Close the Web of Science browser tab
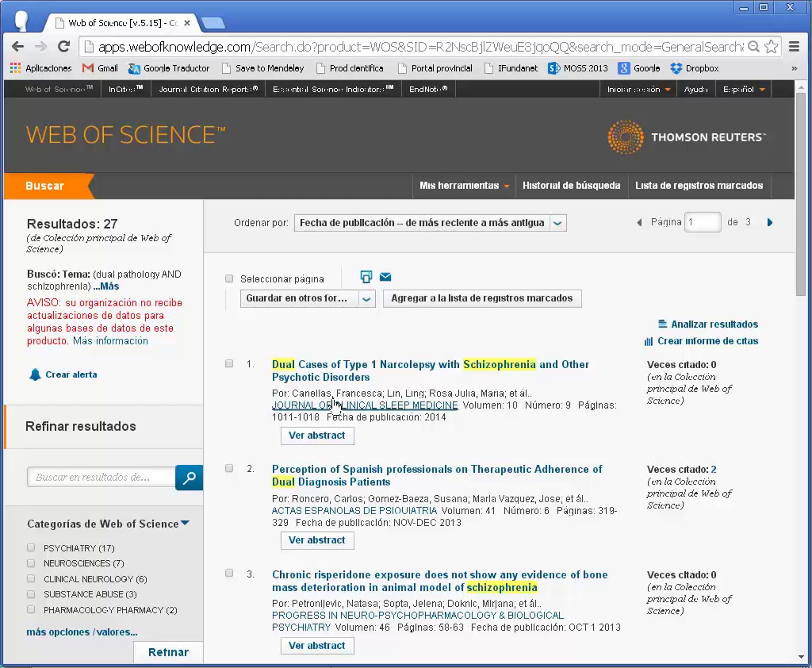812x668 pixels. tap(187, 23)
